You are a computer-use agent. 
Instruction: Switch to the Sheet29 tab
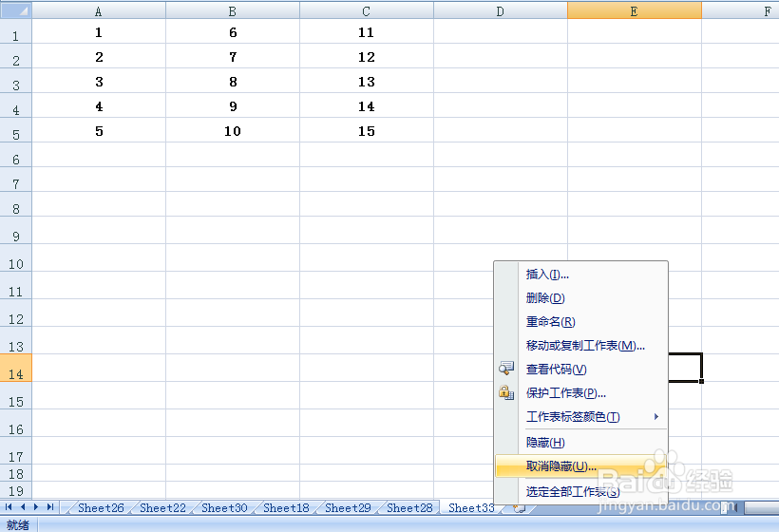click(348, 507)
